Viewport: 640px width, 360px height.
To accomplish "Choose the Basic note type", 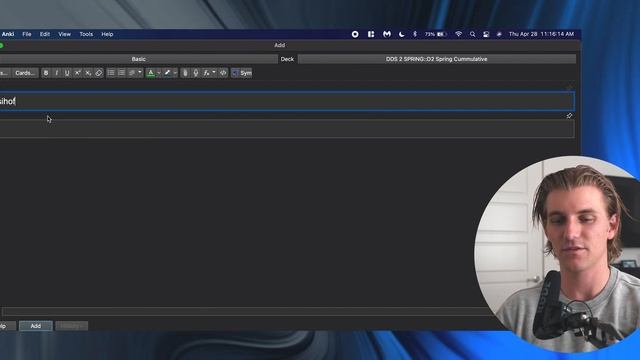I will (138, 59).
